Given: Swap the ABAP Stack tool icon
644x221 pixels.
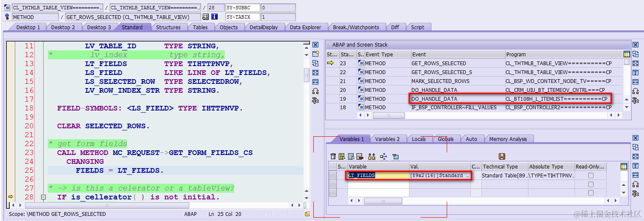Looking at the screenshot, I should [635, 54].
